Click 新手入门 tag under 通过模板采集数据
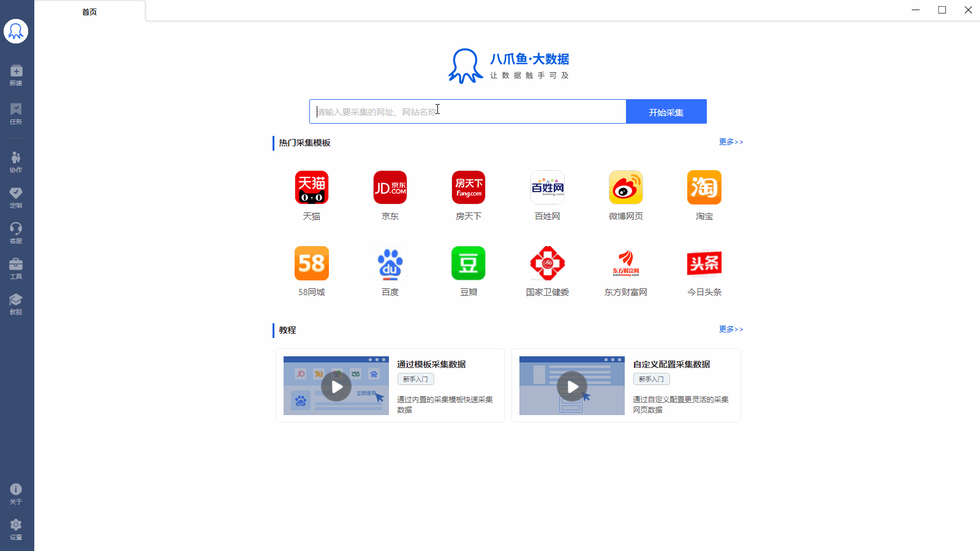This screenshot has height=551, width=980. pyautogui.click(x=416, y=380)
